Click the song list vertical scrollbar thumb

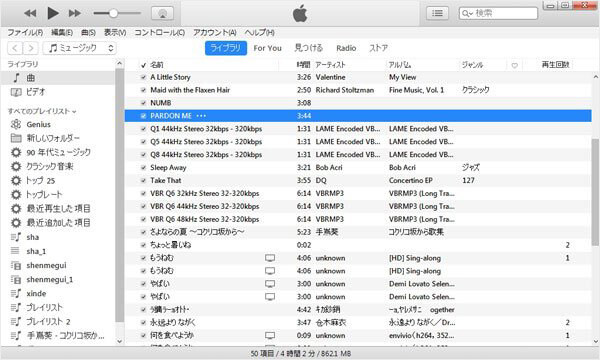pos(595,191)
